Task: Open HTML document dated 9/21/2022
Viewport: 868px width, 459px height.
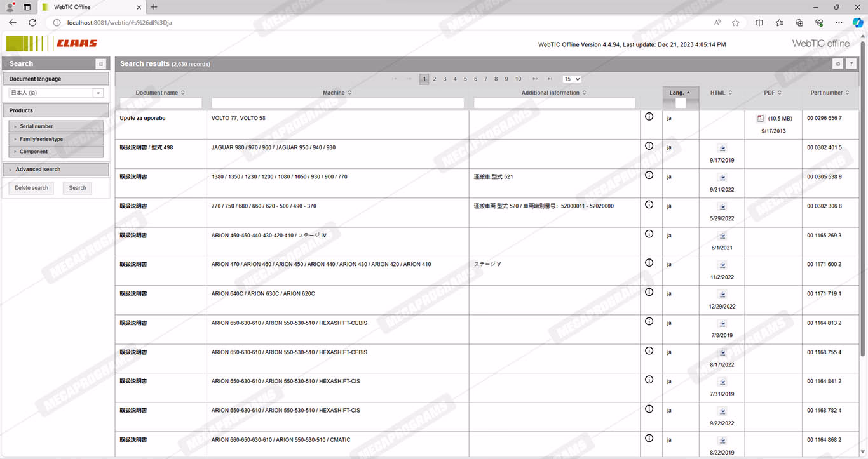Action: (x=722, y=178)
